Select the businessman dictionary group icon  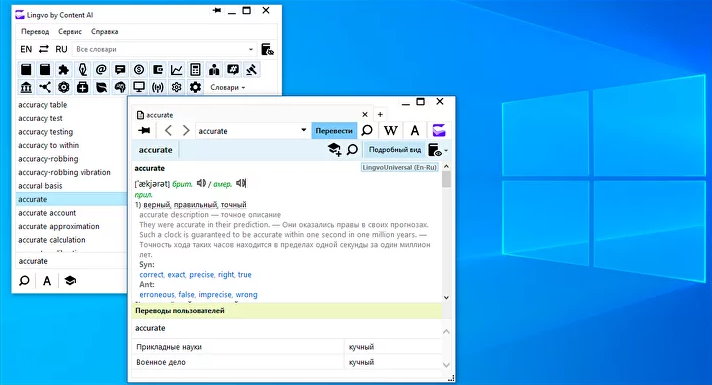click(214, 69)
